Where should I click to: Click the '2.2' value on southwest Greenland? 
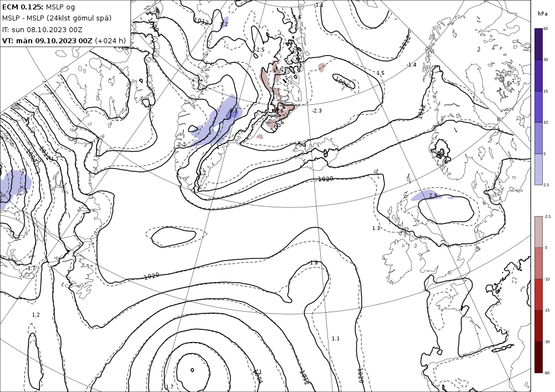[x=181, y=145]
